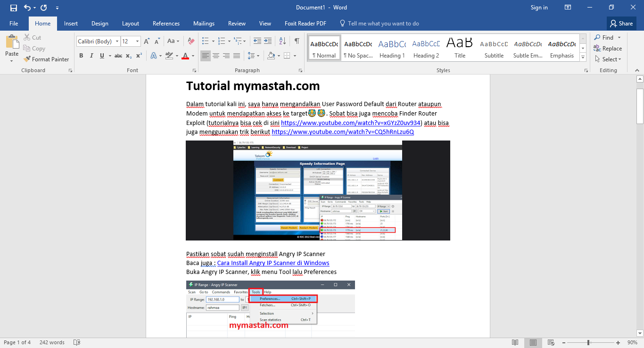Switch to the Design tab

click(x=99, y=23)
